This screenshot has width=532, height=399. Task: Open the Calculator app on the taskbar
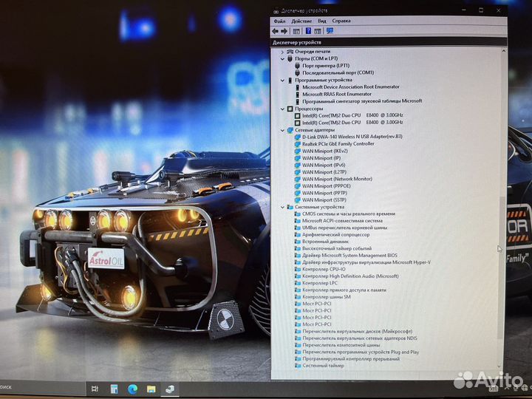114,389
